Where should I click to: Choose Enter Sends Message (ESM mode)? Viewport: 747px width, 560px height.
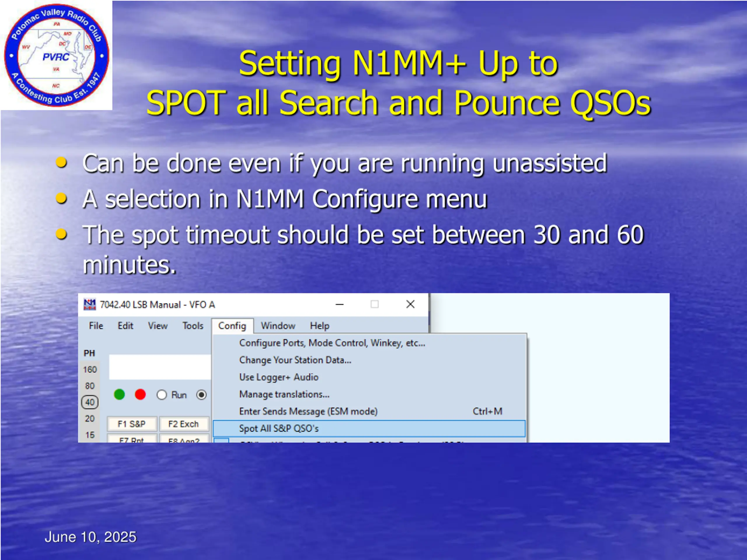pos(369,412)
